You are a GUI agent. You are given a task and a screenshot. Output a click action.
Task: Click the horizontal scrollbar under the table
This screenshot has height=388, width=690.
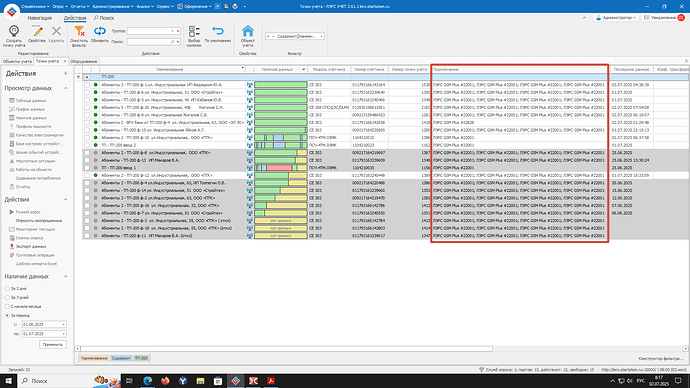(x=286, y=348)
